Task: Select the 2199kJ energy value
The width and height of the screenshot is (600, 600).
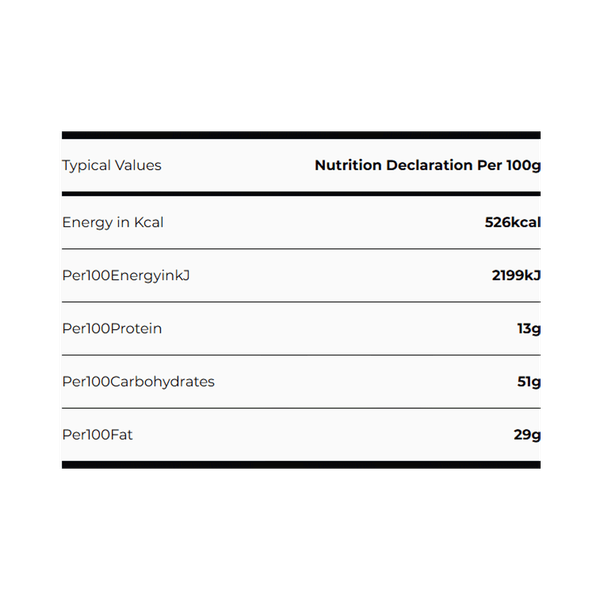Action: point(516,275)
